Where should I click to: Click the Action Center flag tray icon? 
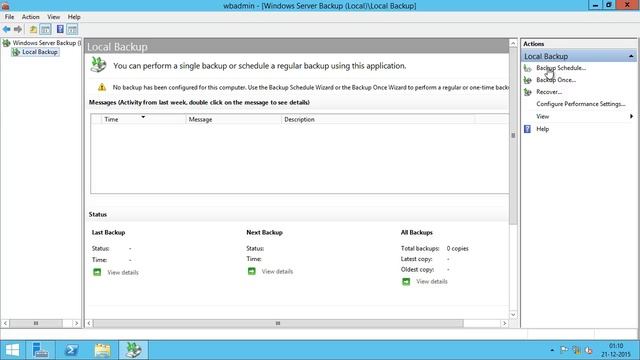point(564,350)
